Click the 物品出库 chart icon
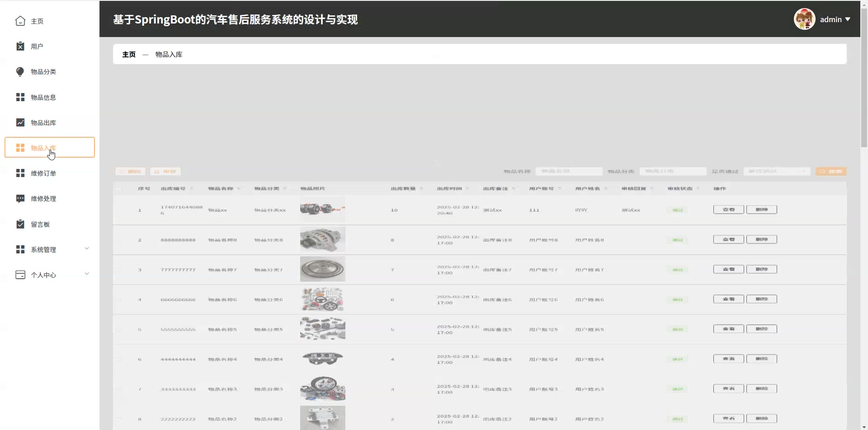The width and height of the screenshot is (868, 430). (x=20, y=123)
